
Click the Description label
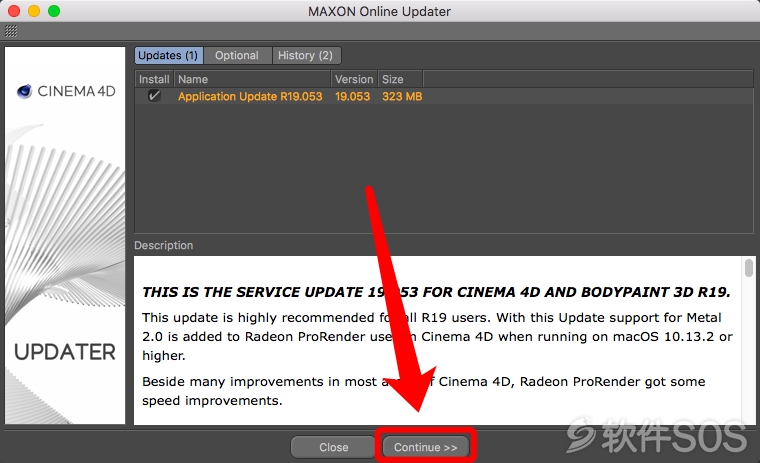tap(164, 245)
